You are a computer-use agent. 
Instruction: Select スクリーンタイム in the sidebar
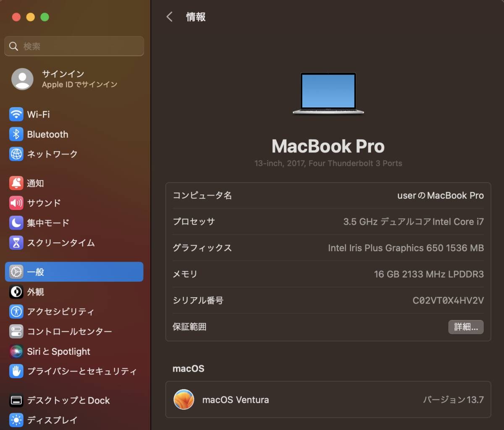pyautogui.click(x=74, y=243)
